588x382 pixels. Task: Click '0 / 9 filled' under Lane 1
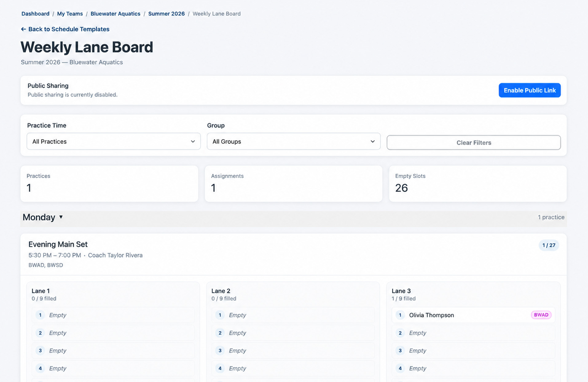pyautogui.click(x=44, y=299)
